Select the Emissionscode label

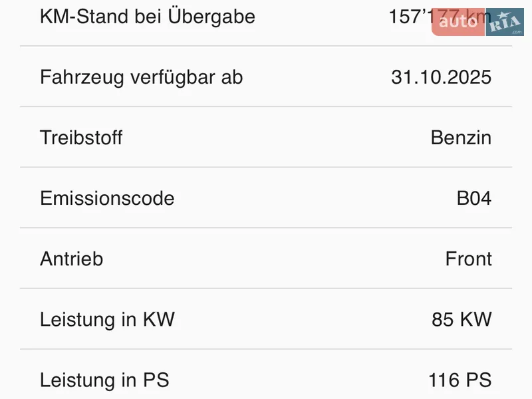(107, 198)
